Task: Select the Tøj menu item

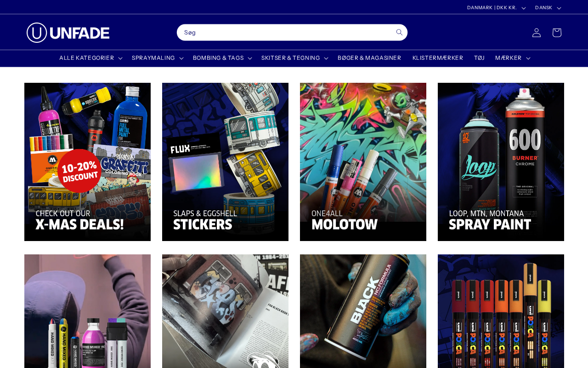Action: [x=479, y=58]
